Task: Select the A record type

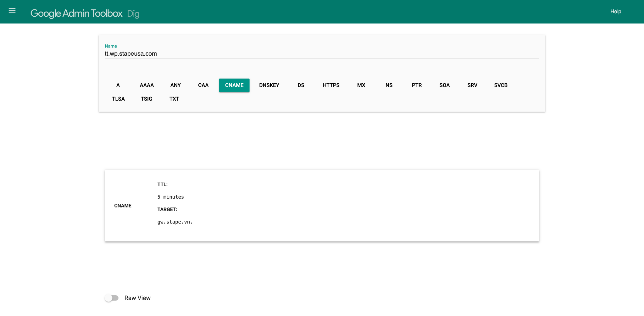Action: pos(118,86)
